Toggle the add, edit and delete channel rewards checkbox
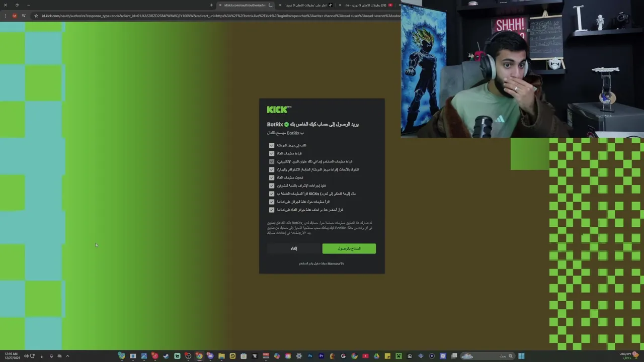This screenshot has width=644, height=362. coord(272,210)
